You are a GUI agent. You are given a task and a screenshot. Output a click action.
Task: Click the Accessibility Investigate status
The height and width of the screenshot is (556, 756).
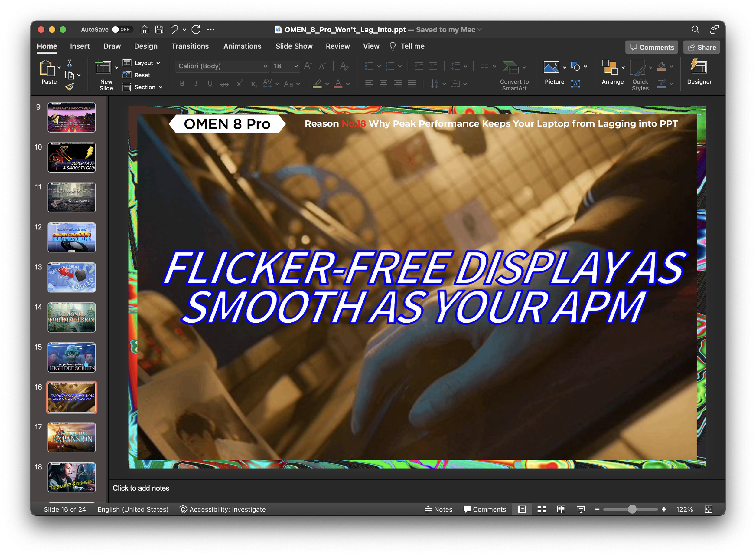(223, 509)
